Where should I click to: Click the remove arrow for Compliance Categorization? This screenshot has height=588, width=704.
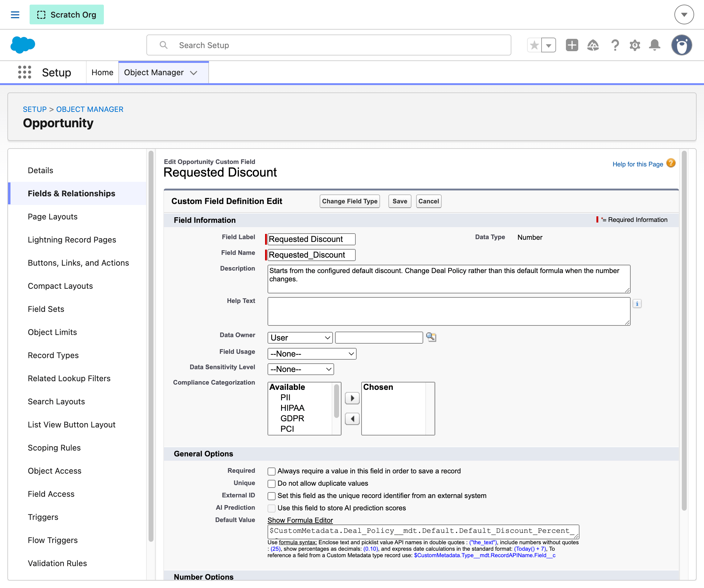point(352,419)
